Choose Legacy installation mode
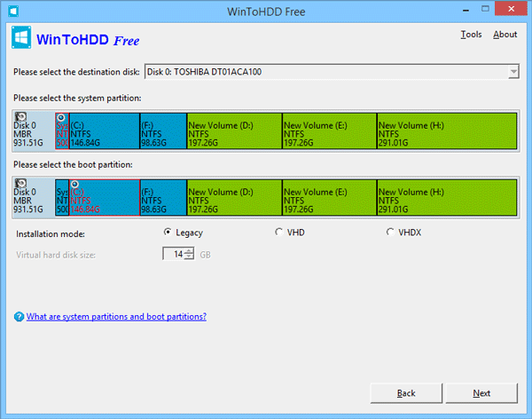Screen dimensions: 532x419 (184, 233)
